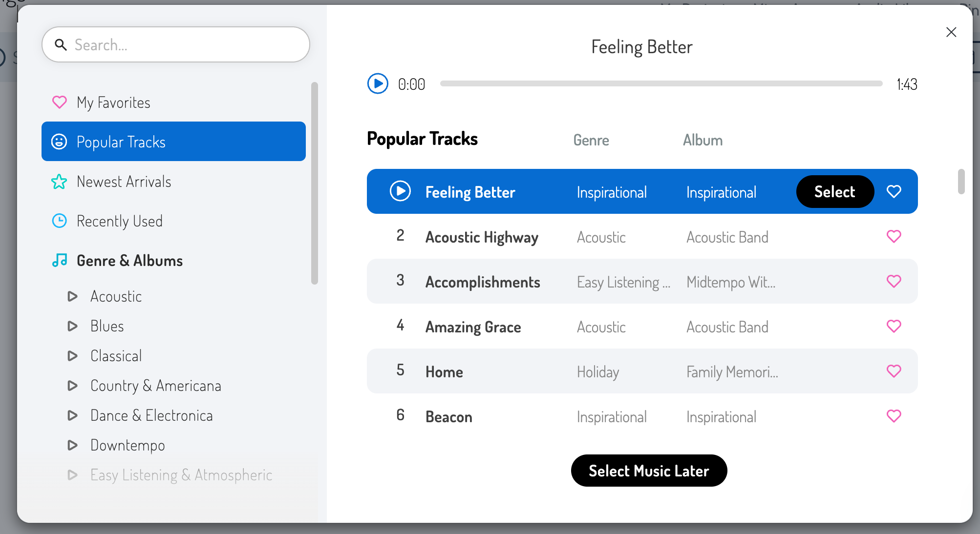Expand the Classical genre arrow

coord(72,356)
